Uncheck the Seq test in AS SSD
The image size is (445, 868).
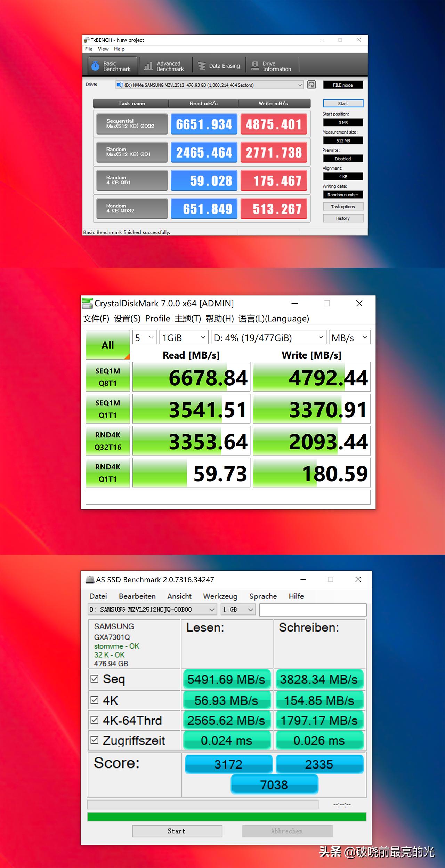tap(94, 679)
